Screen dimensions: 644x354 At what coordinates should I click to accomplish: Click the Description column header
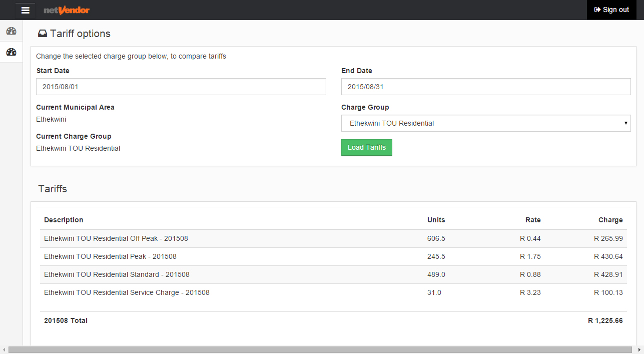pos(64,220)
